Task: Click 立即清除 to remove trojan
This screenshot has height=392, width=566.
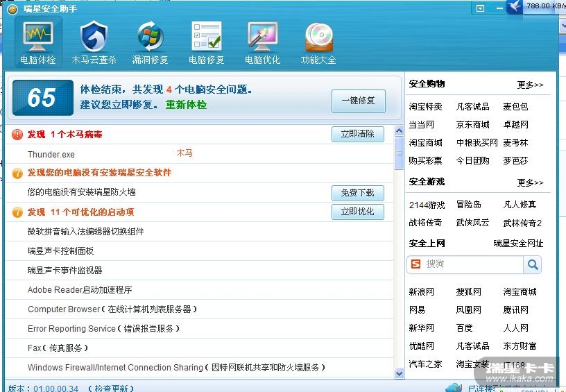Action: [x=358, y=134]
